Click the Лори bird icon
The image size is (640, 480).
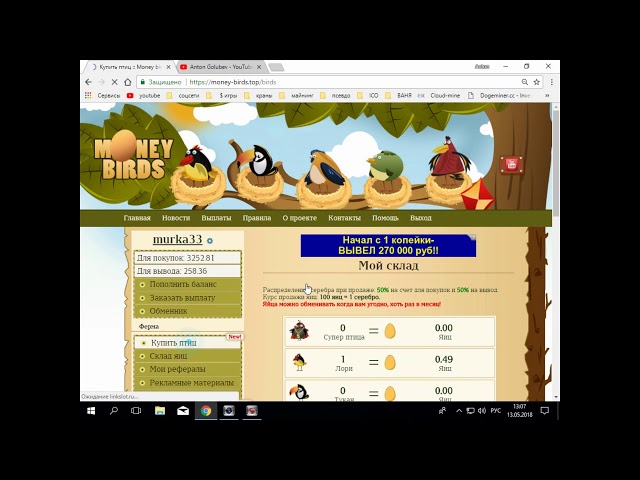pos(299,361)
